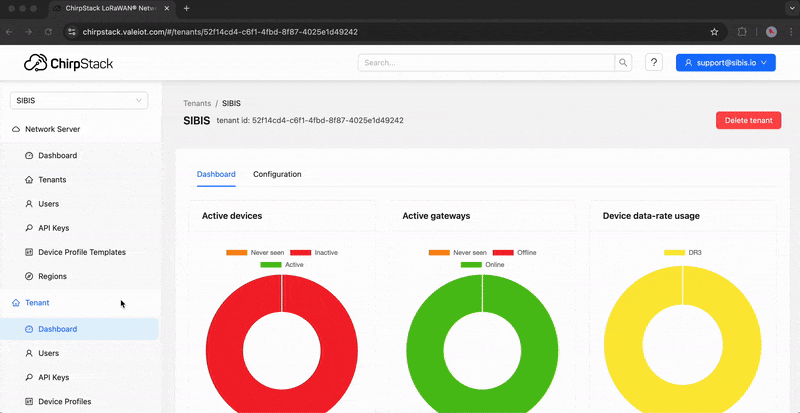Click the API Keys key icon under Network Server
Image resolution: width=800 pixels, height=413 pixels.
(29, 228)
